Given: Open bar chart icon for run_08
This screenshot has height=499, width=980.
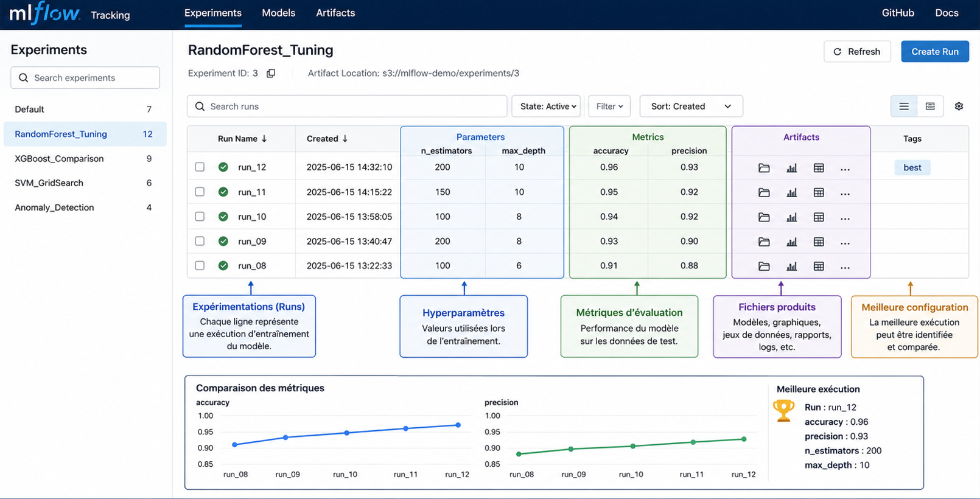Looking at the screenshot, I should tap(791, 266).
